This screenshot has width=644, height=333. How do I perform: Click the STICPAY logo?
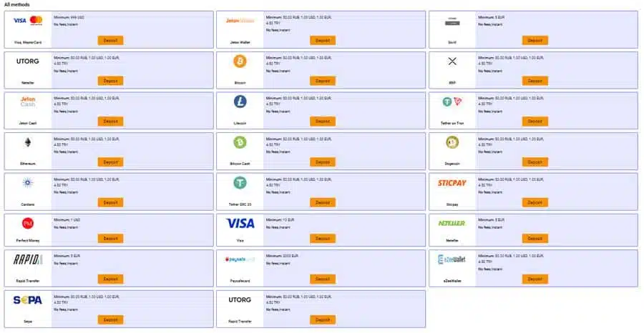pos(452,183)
